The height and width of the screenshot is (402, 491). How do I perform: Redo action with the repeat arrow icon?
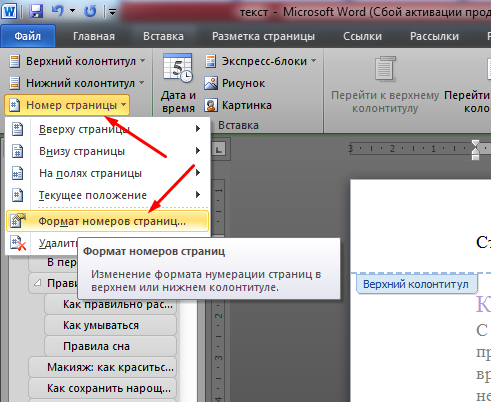pyautogui.click(x=90, y=11)
